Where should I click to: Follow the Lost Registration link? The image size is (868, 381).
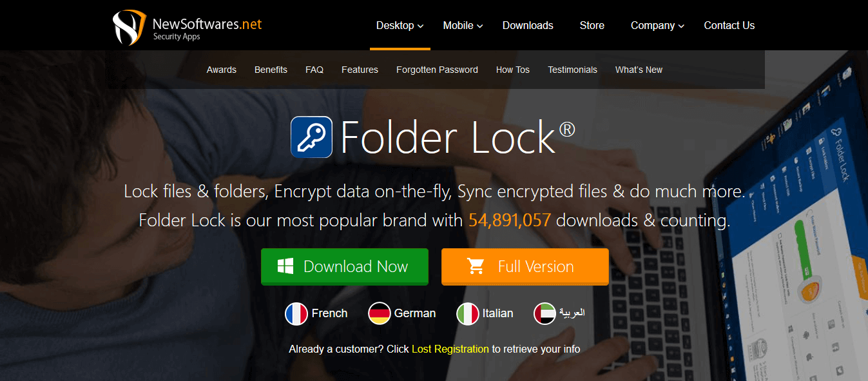click(450, 349)
